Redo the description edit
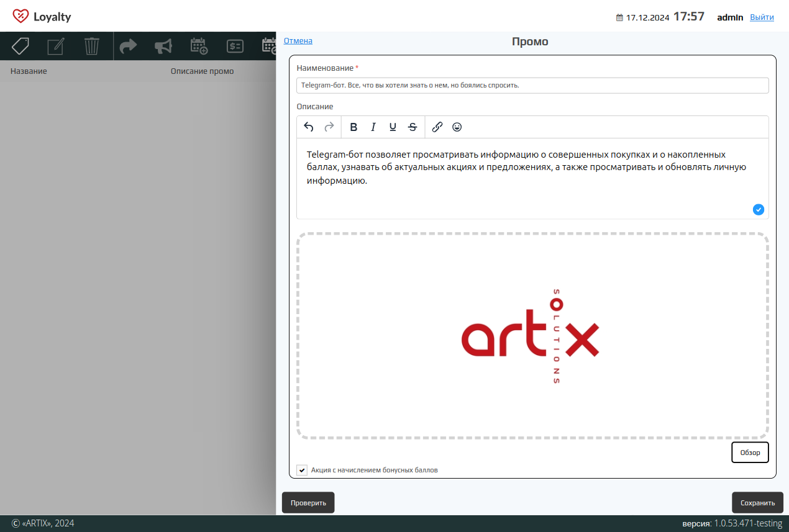Screen dimensions: 789x532 pyautogui.click(x=329, y=127)
